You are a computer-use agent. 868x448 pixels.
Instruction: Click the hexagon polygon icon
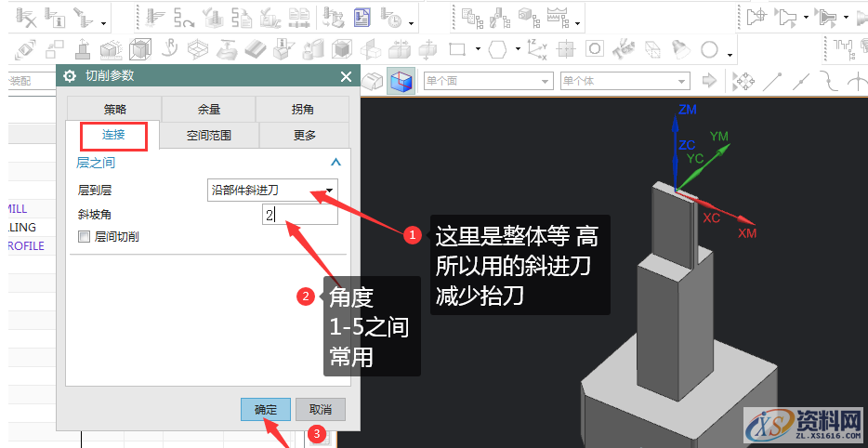click(498, 50)
